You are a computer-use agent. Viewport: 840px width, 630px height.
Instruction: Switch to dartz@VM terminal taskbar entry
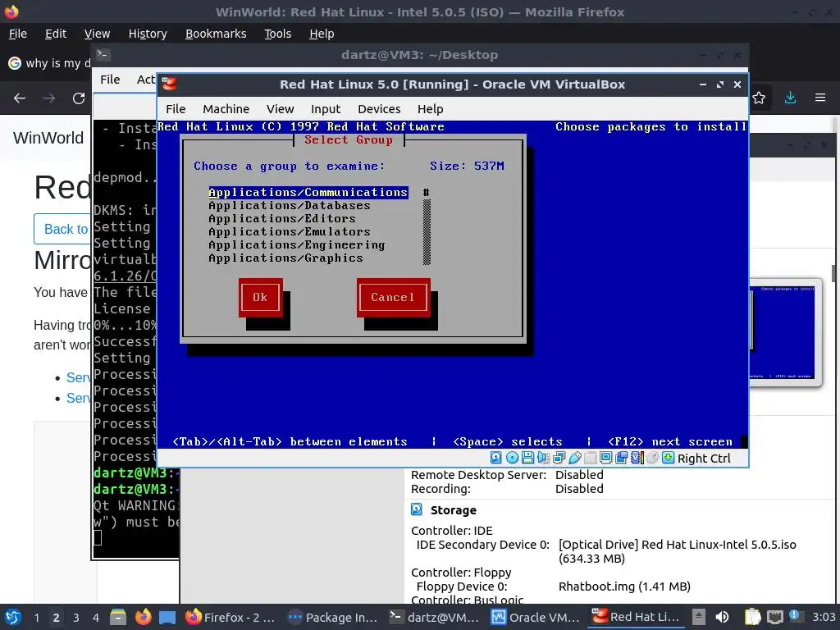(x=434, y=617)
